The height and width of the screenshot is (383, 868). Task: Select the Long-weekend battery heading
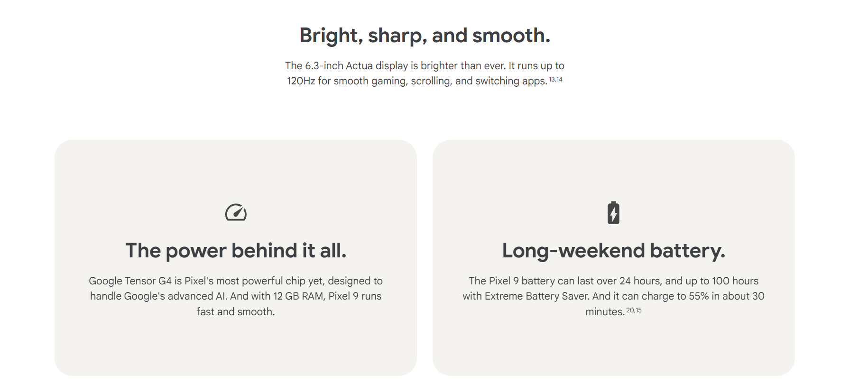(x=614, y=251)
